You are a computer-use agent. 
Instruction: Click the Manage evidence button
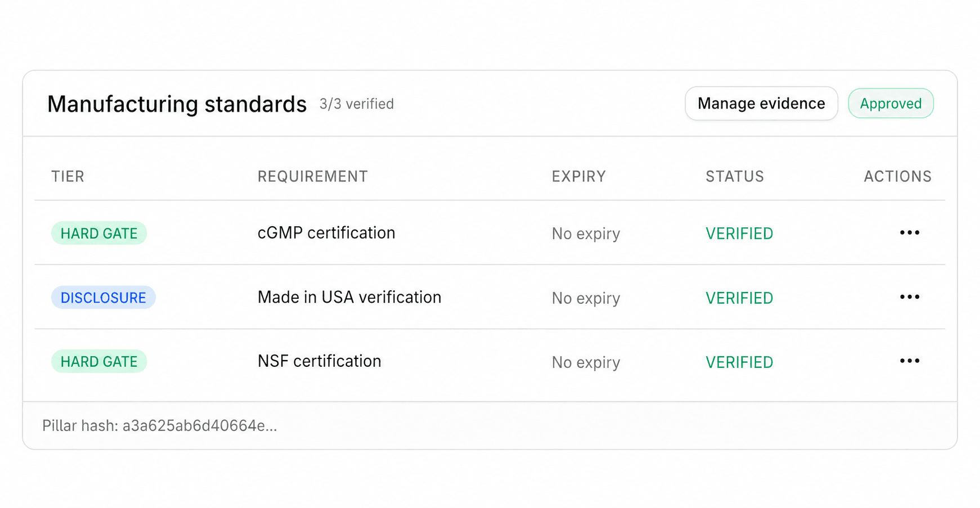tap(761, 104)
